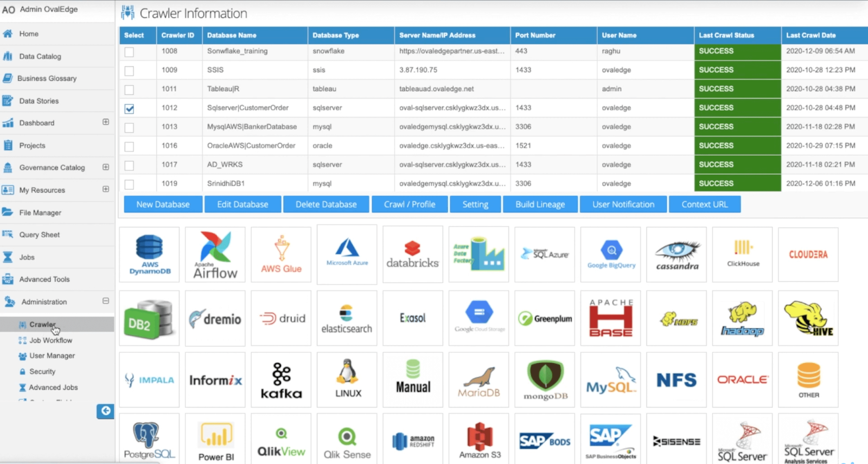
Task: Select the cassandra connector tile
Action: point(676,255)
